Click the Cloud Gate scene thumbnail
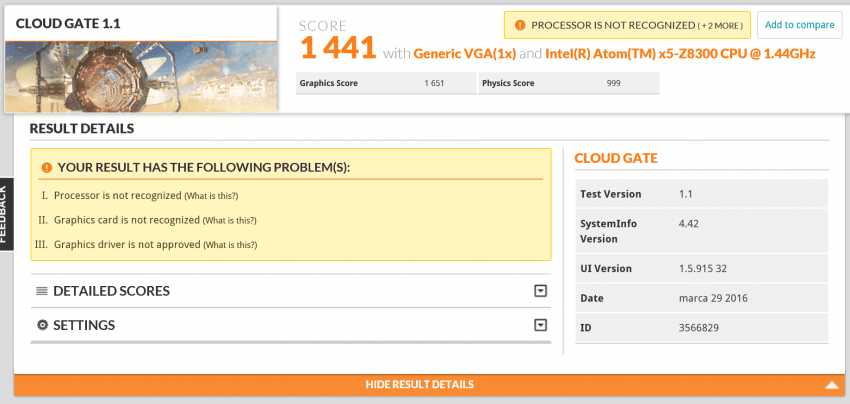The width and height of the screenshot is (850, 404). [x=141, y=76]
